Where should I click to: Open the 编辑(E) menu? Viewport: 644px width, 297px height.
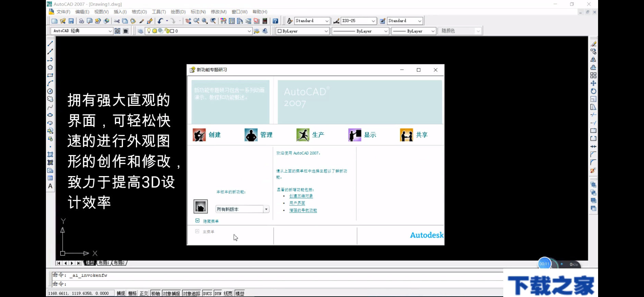(x=82, y=12)
